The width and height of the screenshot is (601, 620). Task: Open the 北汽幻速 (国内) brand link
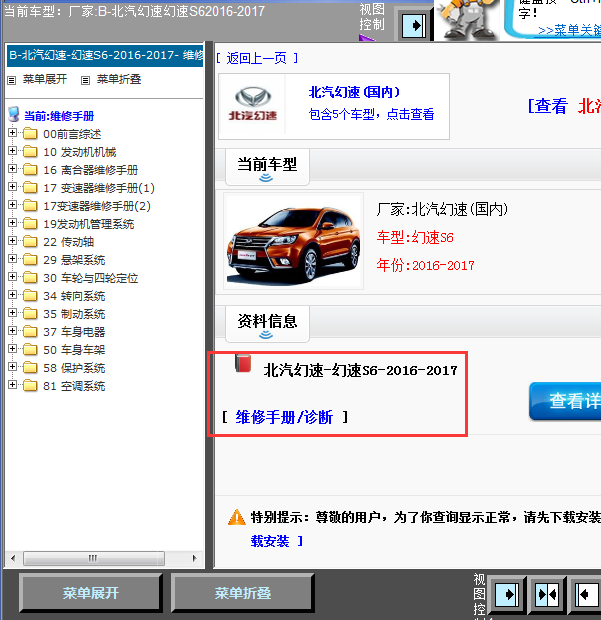tap(354, 92)
